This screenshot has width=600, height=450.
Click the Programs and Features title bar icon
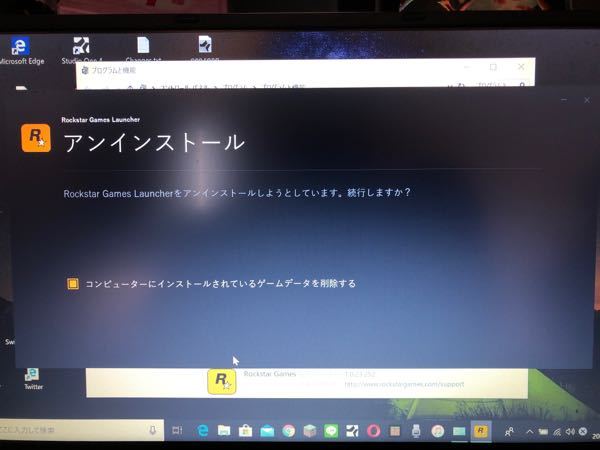point(85,70)
